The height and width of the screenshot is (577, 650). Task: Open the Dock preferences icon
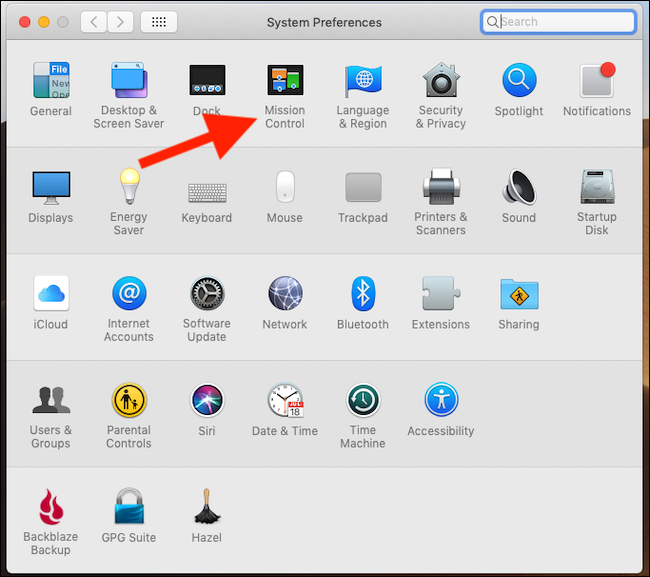point(207,80)
